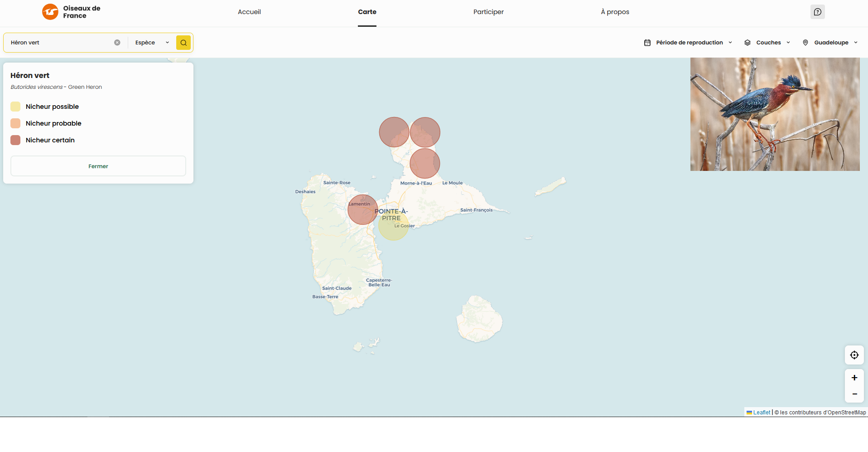Clear the Héron vert search text
The width and height of the screenshot is (868, 452).
point(117,43)
